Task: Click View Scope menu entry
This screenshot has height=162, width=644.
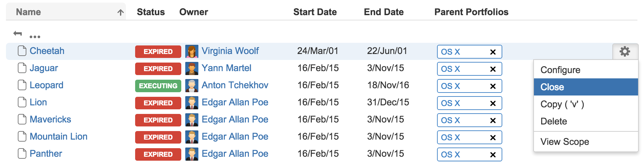Action: tap(565, 142)
